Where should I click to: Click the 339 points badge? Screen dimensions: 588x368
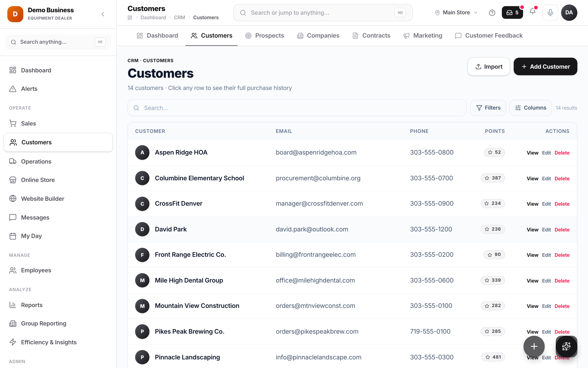coord(492,280)
